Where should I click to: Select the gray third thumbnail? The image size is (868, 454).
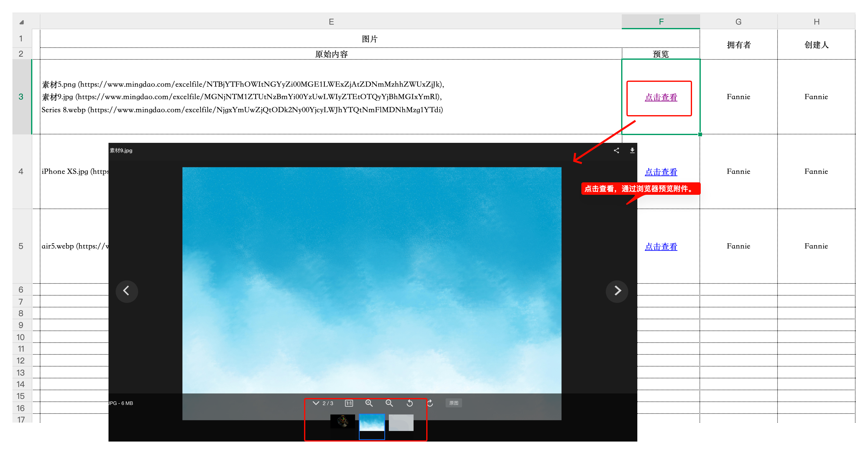401,423
